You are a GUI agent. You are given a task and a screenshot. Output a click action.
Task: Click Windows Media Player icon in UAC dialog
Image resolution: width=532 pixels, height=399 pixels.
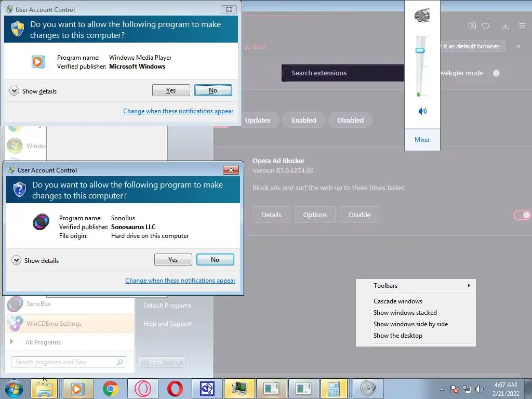(x=38, y=62)
